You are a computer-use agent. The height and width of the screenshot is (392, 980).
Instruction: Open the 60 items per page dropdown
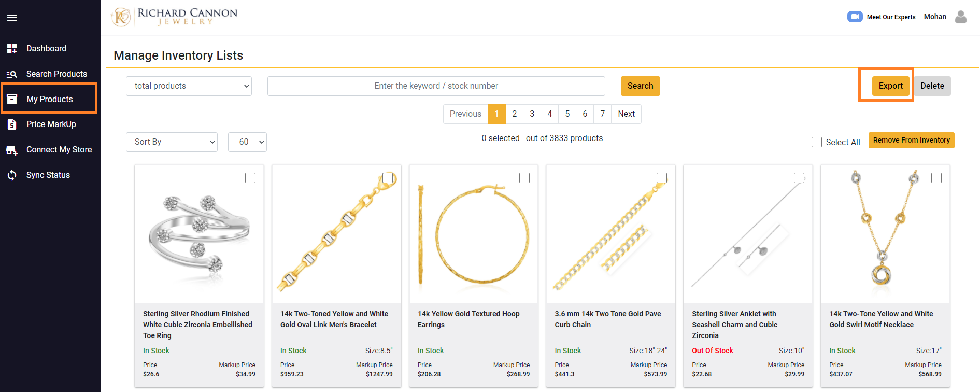click(247, 142)
